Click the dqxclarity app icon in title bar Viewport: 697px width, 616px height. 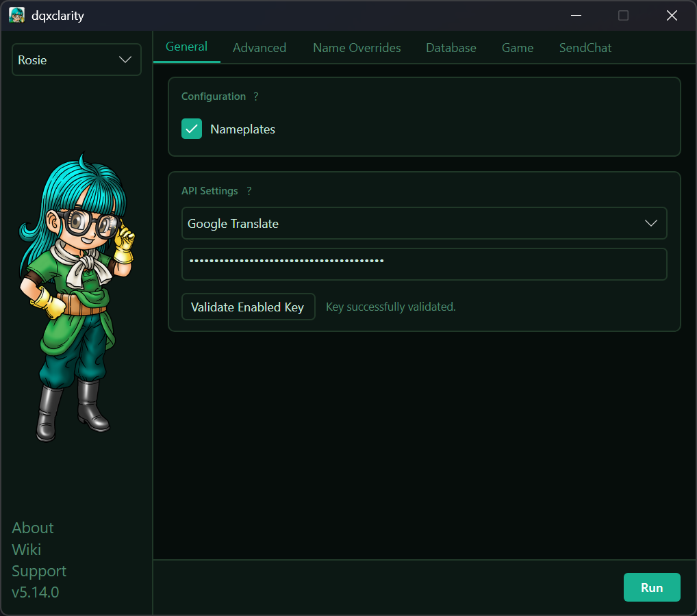tap(17, 16)
